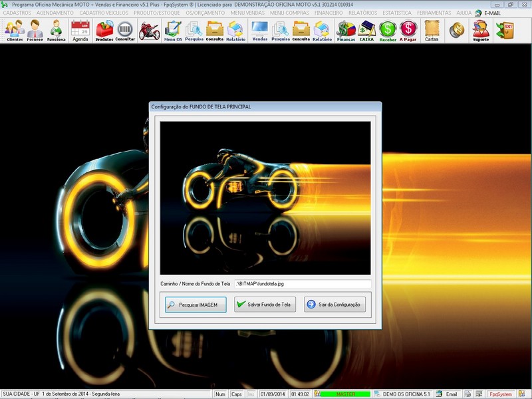The image size is (532, 399).
Task: Click the Consultar barcode icon
Action: coord(125,31)
